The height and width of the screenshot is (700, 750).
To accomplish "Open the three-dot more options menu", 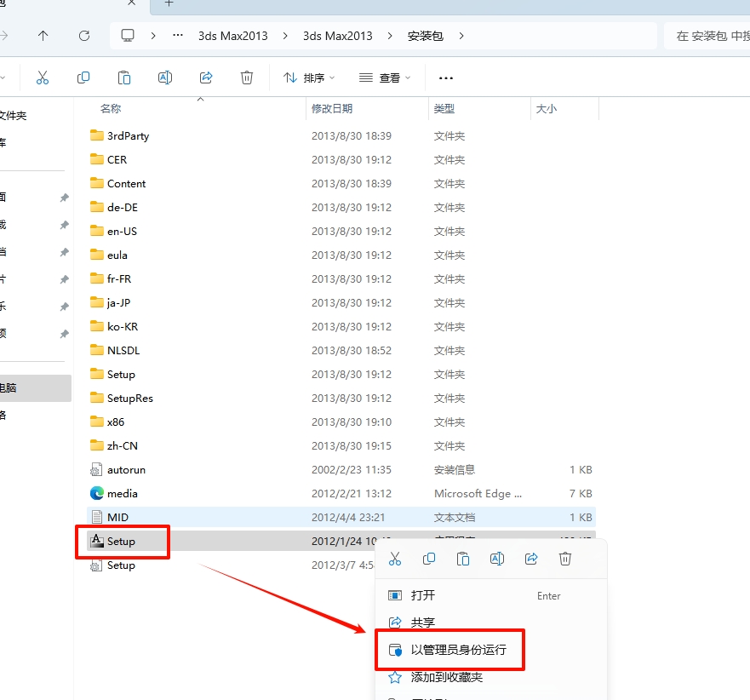I will [x=446, y=77].
